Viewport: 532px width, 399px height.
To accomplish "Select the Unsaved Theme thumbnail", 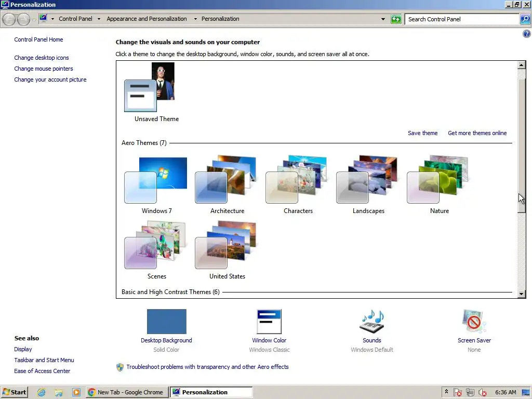I will [x=150, y=87].
